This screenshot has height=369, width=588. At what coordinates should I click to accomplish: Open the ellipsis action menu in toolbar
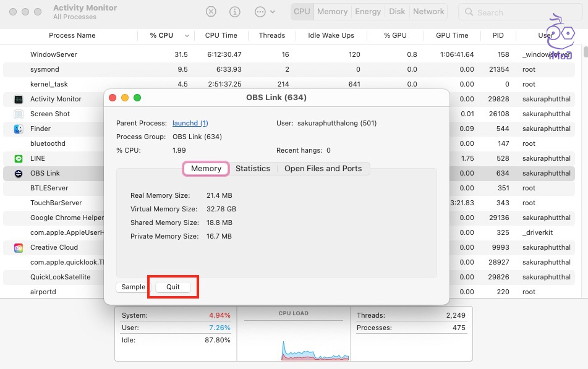click(x=263, y=12)
